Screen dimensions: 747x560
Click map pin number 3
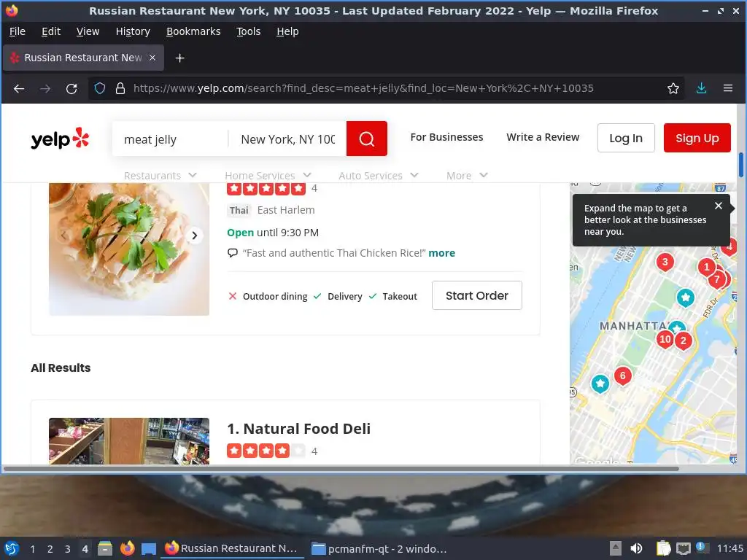(665, 262)
